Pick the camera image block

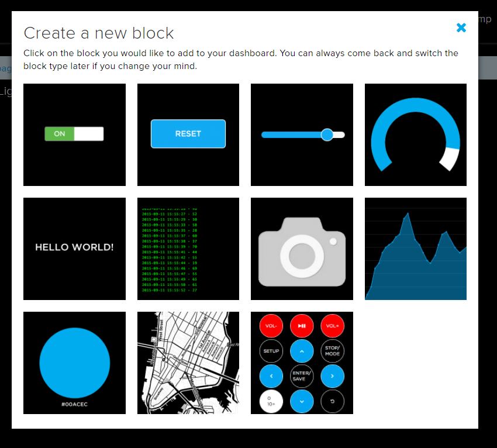(x=302, y=249)
